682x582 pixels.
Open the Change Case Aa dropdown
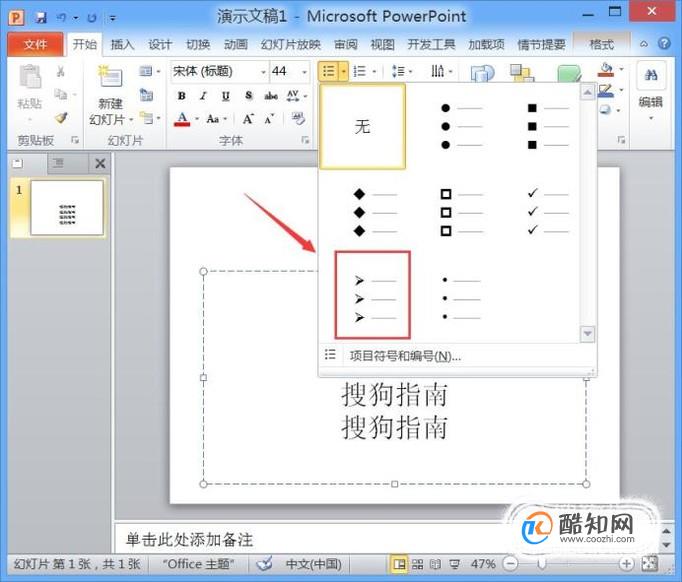[216, 119]
